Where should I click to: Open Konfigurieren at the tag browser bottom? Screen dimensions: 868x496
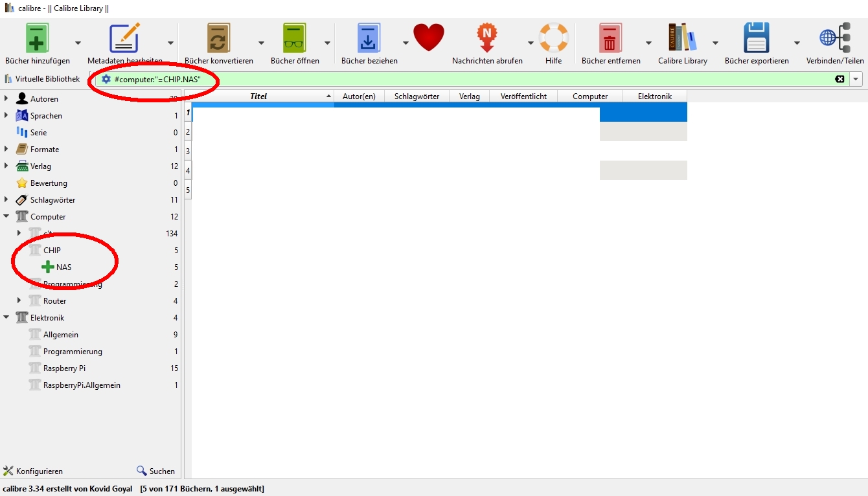click(x=33, y=471)
